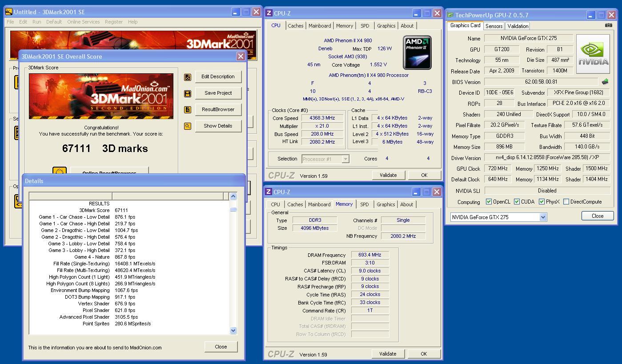Click the Save Project button
The image size is (622, 364).
coord(218,93)
